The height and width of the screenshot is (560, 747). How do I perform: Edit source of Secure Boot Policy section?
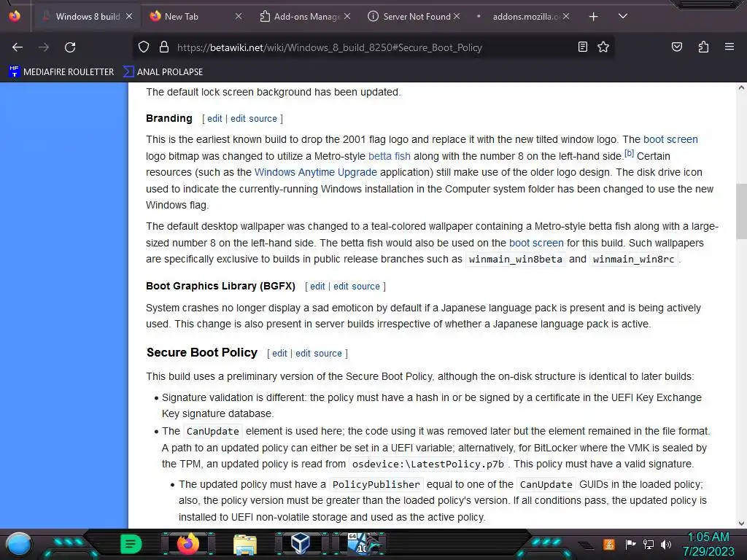[x=318, y=354]
